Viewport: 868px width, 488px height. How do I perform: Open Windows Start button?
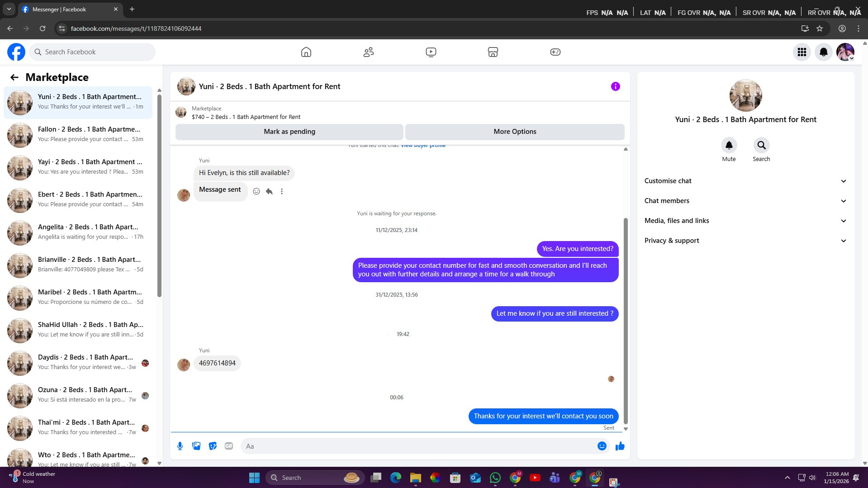[255, 478]
